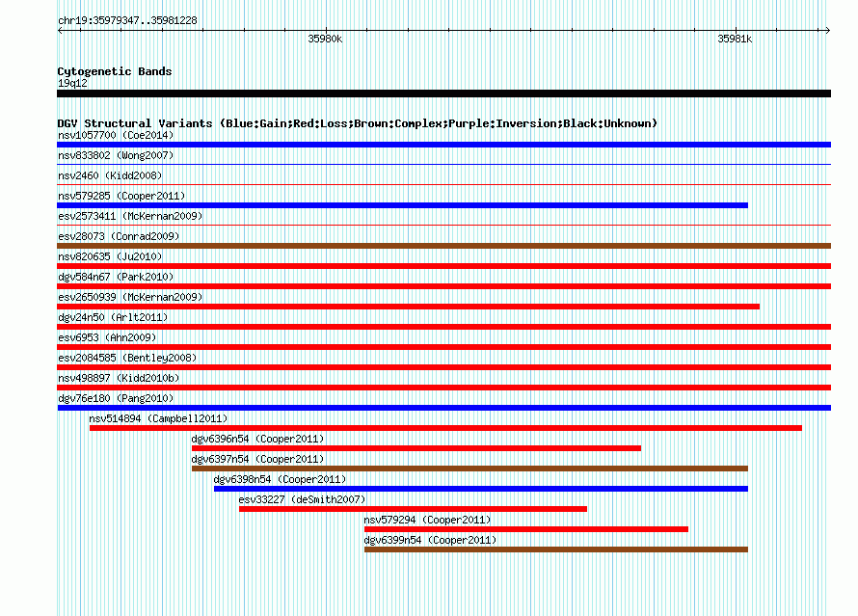Screen dimensions: 858x616
Task: Click the esv6953 (Ahn2009) label
Action: click(107, 337)
